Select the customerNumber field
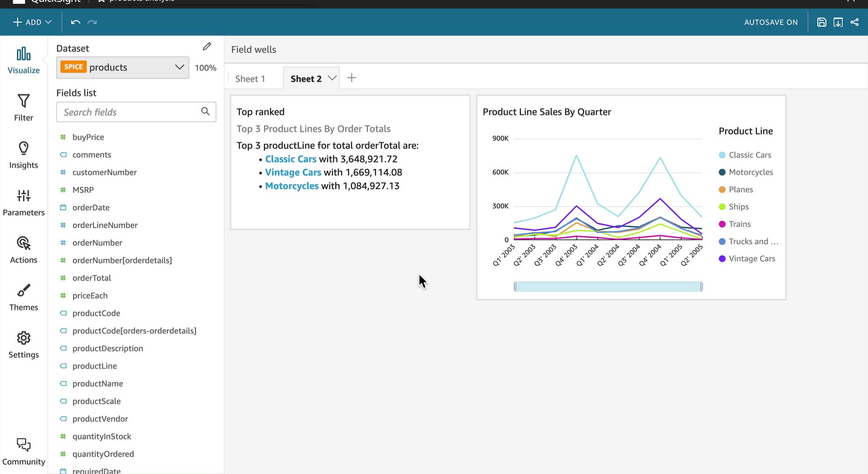This screenshot has height=474, width=868. (x=104, y=172)
